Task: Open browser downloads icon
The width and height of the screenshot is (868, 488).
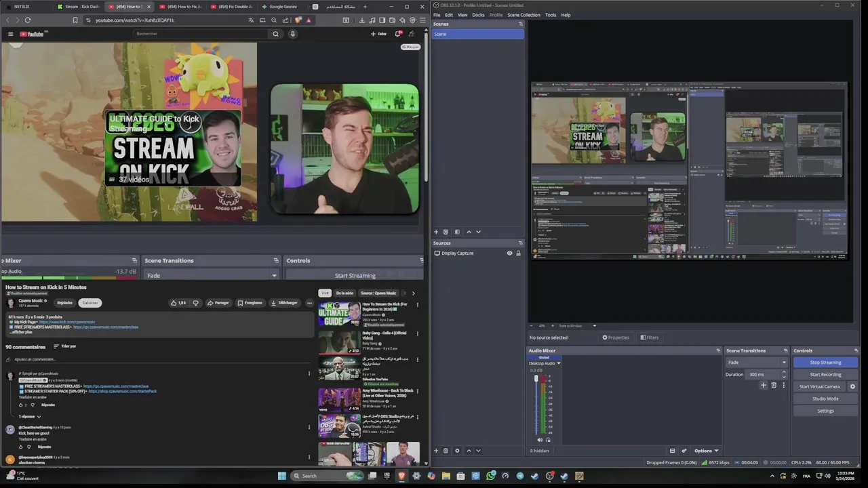Action: coord(361,20)
